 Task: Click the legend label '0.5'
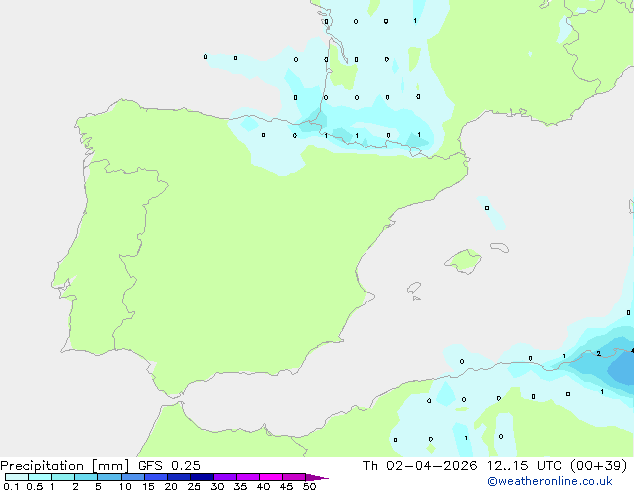[x=34, y=486]
